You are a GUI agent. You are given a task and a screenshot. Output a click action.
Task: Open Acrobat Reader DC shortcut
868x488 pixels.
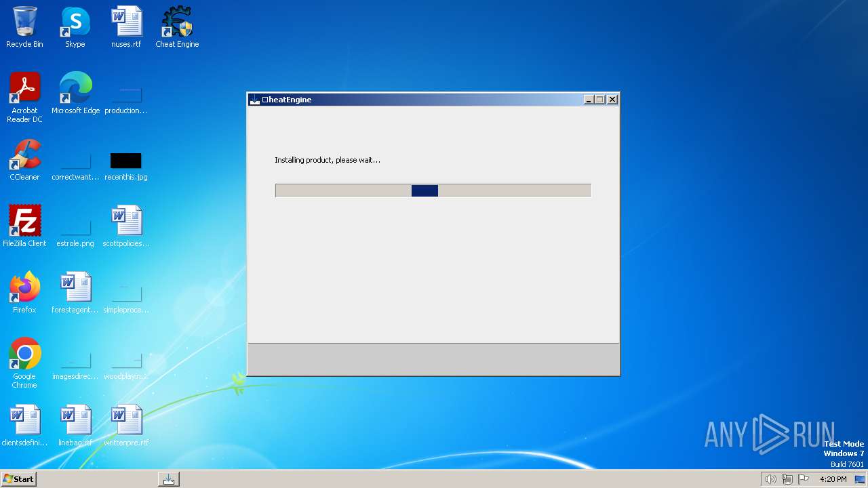24,98
